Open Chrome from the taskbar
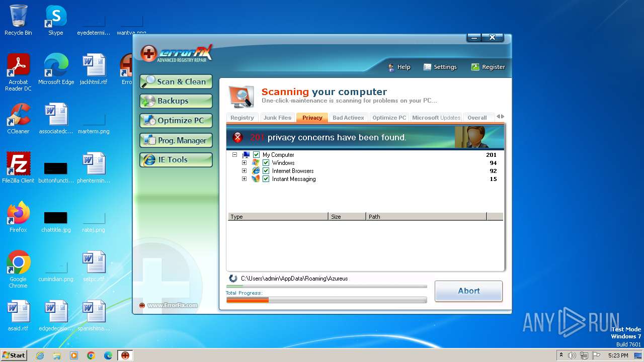 click(x=91, y=355)
